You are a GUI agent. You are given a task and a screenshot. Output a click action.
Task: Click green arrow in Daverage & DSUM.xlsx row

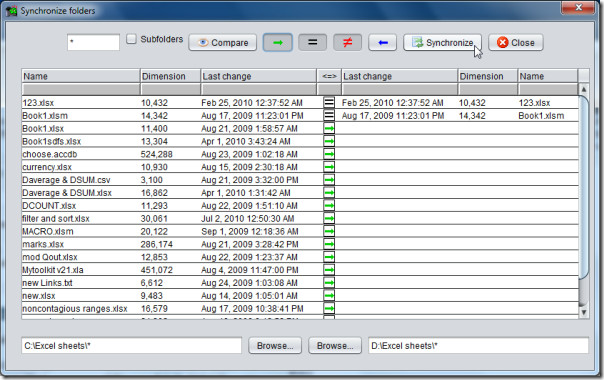(329, 193)
